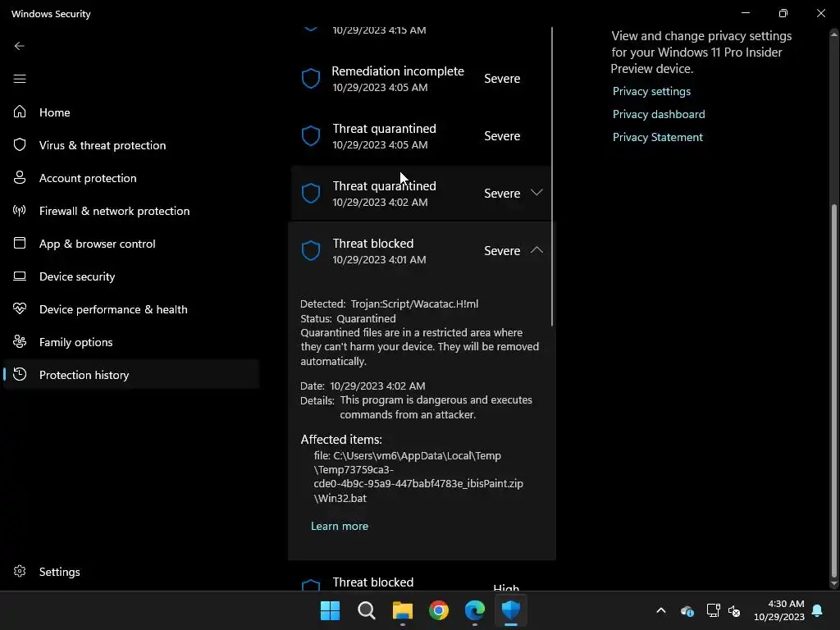Collapse the 4:01 AM Threat blocked entry
This screenshot has width=840, height=630.
point(536,249)
